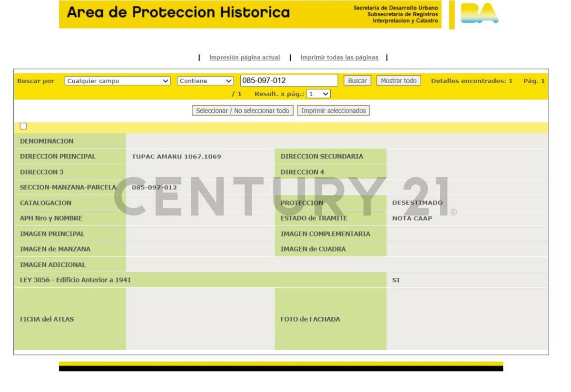The width and height of the screenshot is (571, 392).
Task: Click the 'DESESTIMADO' protection value
Action: tap(417, 203)
